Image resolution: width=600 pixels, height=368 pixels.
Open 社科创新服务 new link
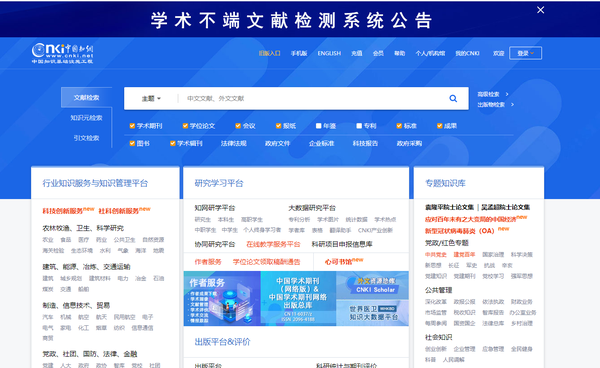click(x=124, y=211)
